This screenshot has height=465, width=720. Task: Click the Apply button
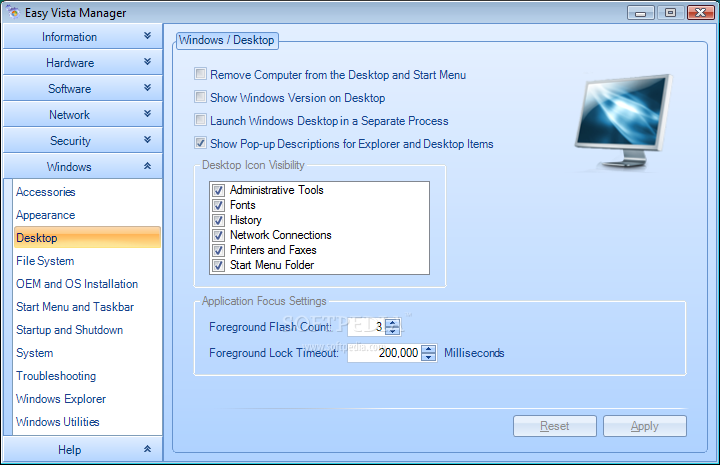click(x=645, y=426)
